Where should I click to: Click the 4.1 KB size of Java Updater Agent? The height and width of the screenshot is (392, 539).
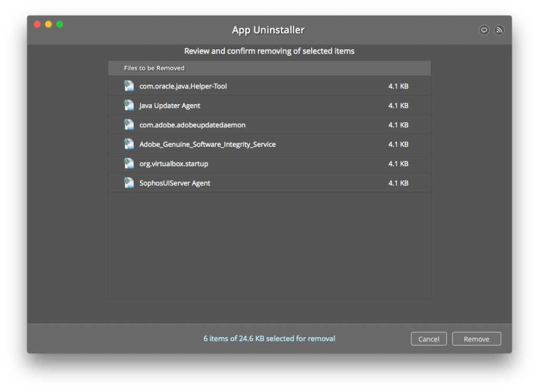(398, 105)
